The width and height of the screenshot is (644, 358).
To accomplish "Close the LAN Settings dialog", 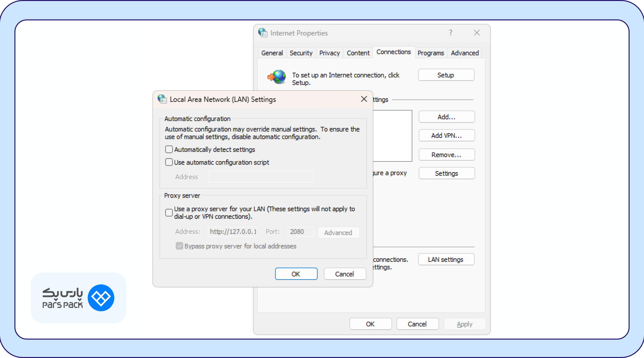I will click(364, 99).
